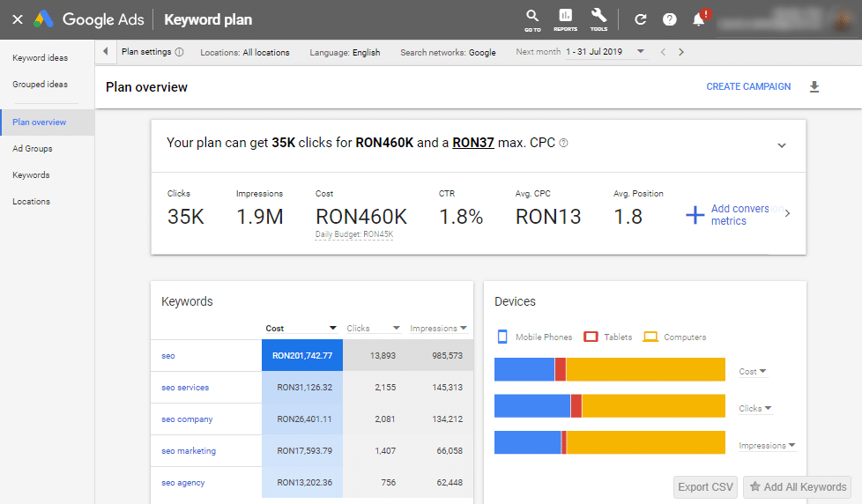Image resolution: width=862 pixels, height=504 pixels.
Task: Open Ad Groups in sidebar
Action: tap(33, 148)
